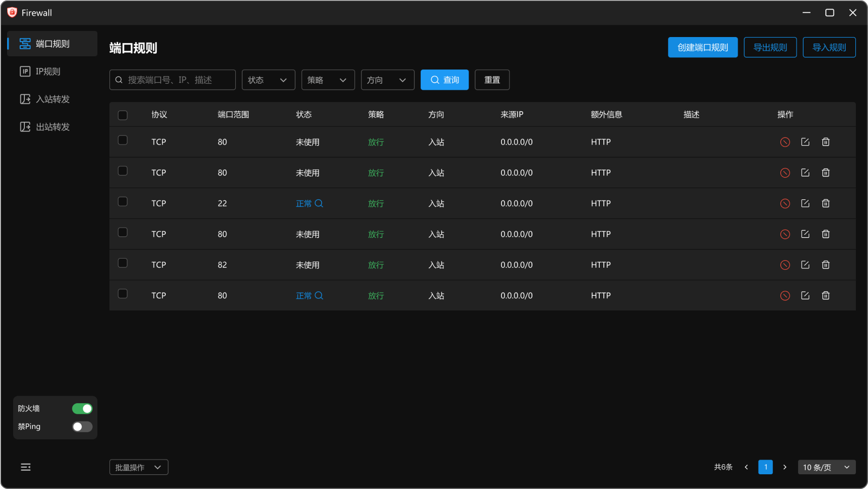Click the block icon on the port 82 row
Viewport: 868px width, 489px height.
[x=785, y=265]
